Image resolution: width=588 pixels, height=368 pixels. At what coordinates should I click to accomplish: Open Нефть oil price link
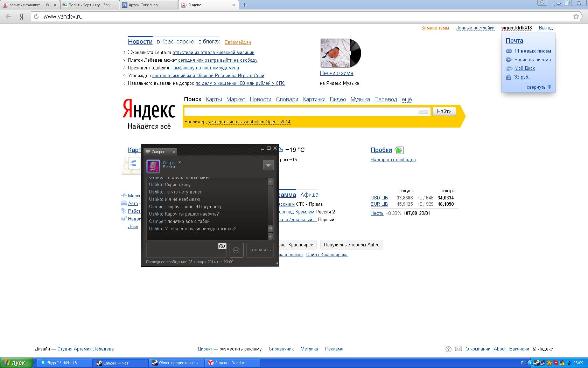pos(377,213)
